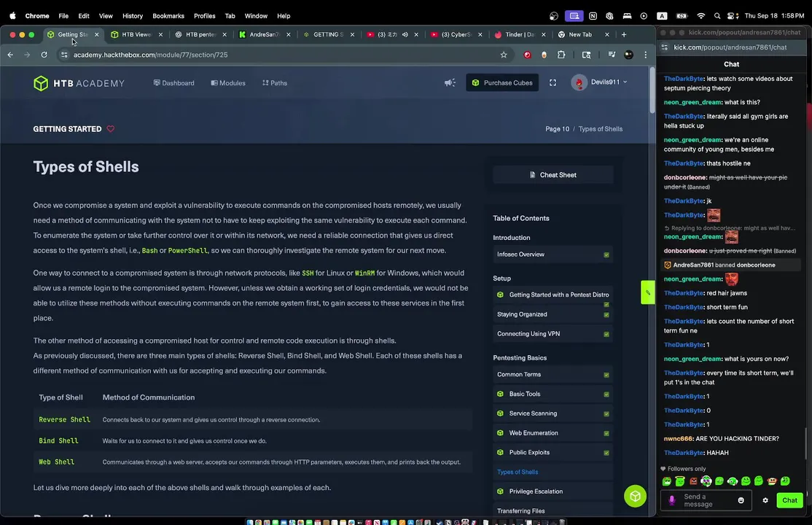Favorite the Getting Started module with the heart
This screenshot has width=812, height=525.
110,129
